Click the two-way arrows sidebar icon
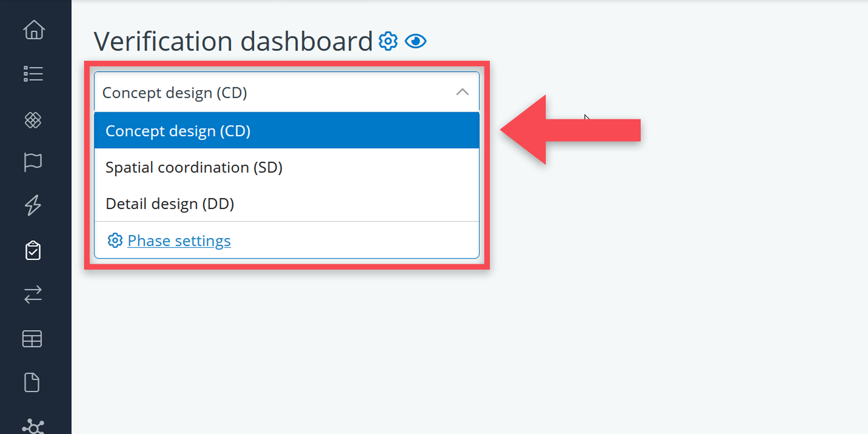Screen dimensions: 868x434 click(x=33, y=295)
